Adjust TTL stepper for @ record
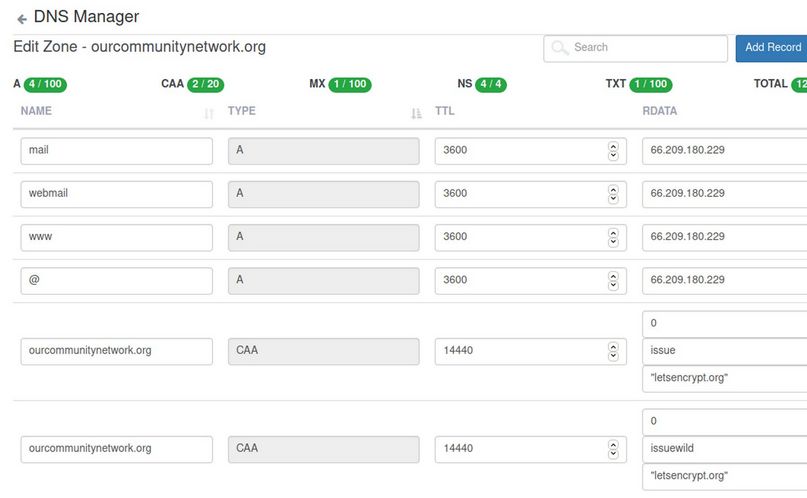The width and height of the screenshot is (807, 498). (x=613, y=281)
